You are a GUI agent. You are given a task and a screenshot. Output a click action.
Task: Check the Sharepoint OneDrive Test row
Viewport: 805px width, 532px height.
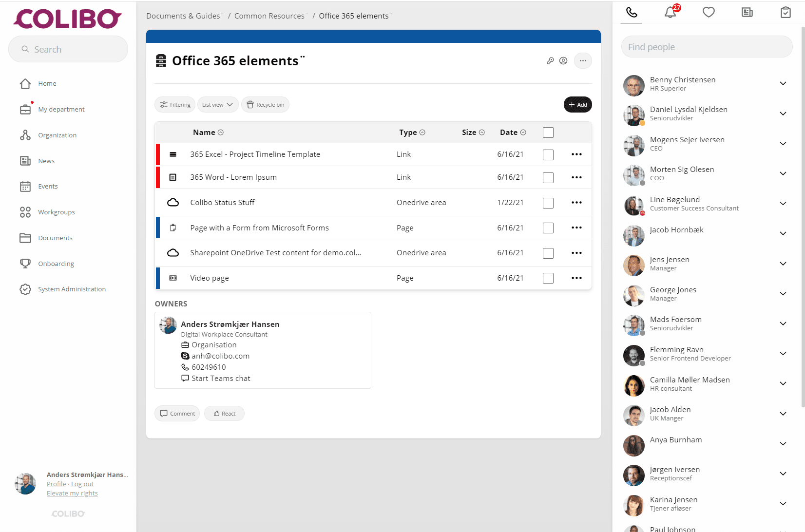point(548,253)
